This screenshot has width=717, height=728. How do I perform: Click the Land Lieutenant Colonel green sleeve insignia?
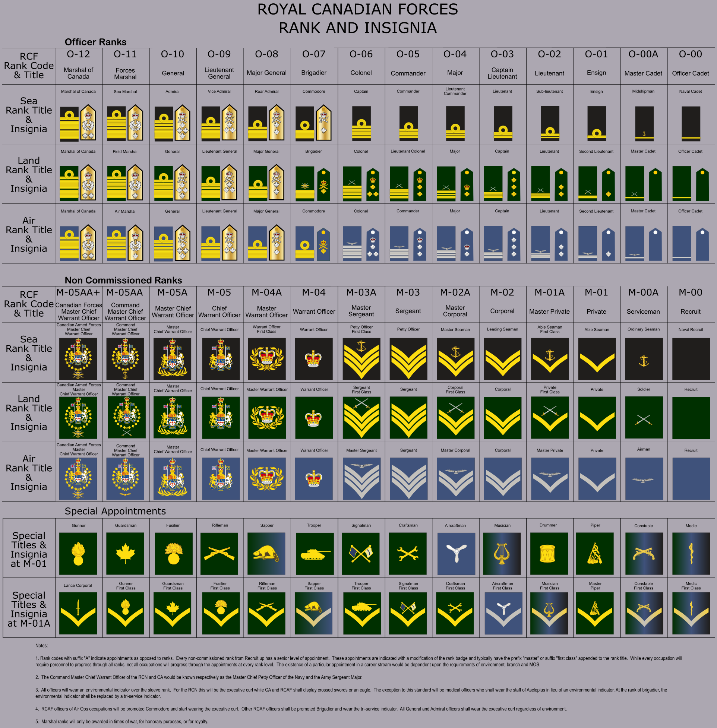pyautogui.click(x=399, y=183)
